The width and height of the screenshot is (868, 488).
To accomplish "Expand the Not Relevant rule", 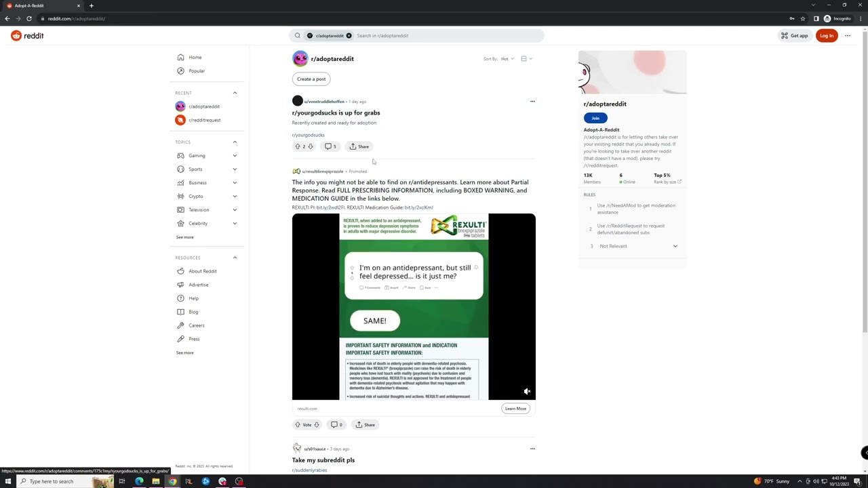I will tap(675, 246).
